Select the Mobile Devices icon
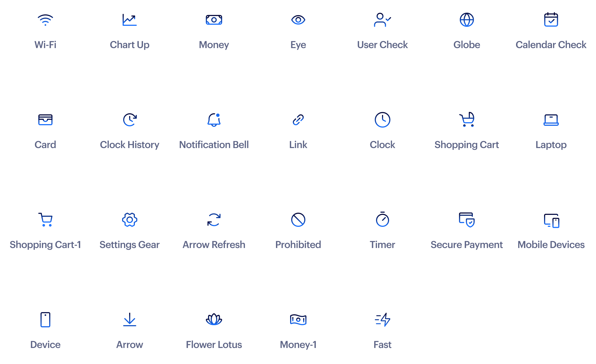Viewport: 596px width, 364px height. (551, 221)
